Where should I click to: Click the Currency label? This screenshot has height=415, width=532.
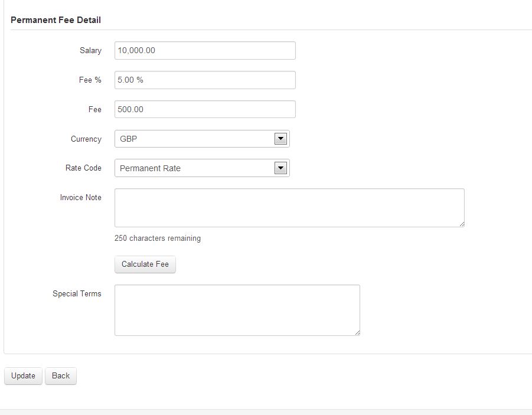click(86, 139)
